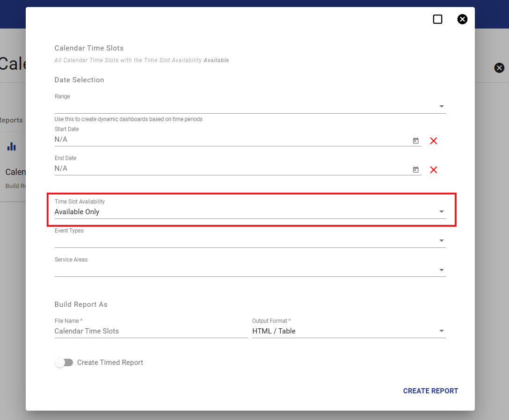Open the Start Date calendar picker
Screen dimensions: 509x420
pos(415,141)
